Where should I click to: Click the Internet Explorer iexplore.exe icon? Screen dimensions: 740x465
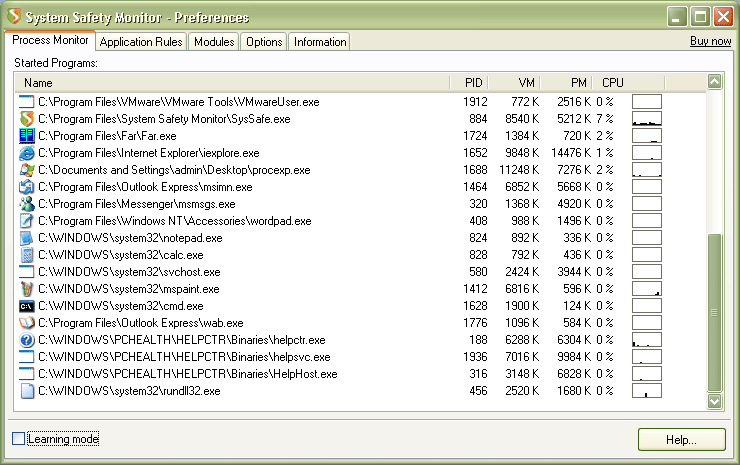point(26,152)
